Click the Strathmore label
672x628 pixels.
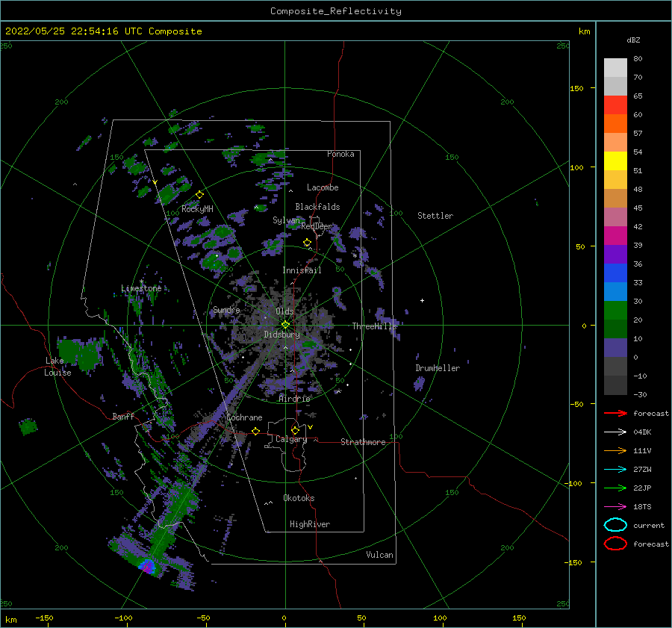(x=363, y=442)
